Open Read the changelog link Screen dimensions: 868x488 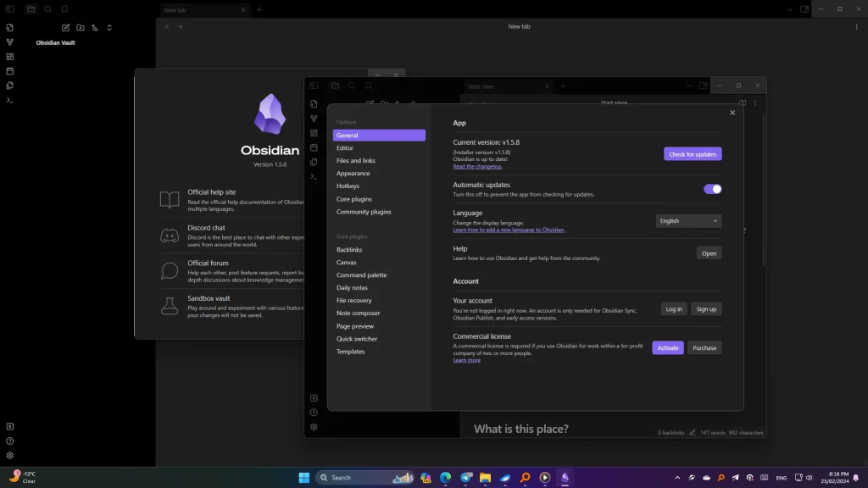pos(477,167)
